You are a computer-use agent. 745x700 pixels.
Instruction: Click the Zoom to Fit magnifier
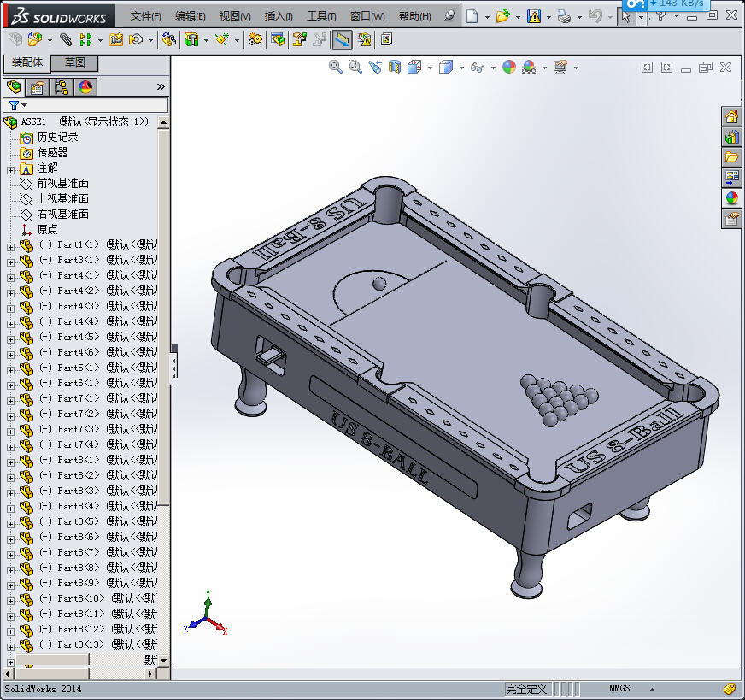pos(336,67)
